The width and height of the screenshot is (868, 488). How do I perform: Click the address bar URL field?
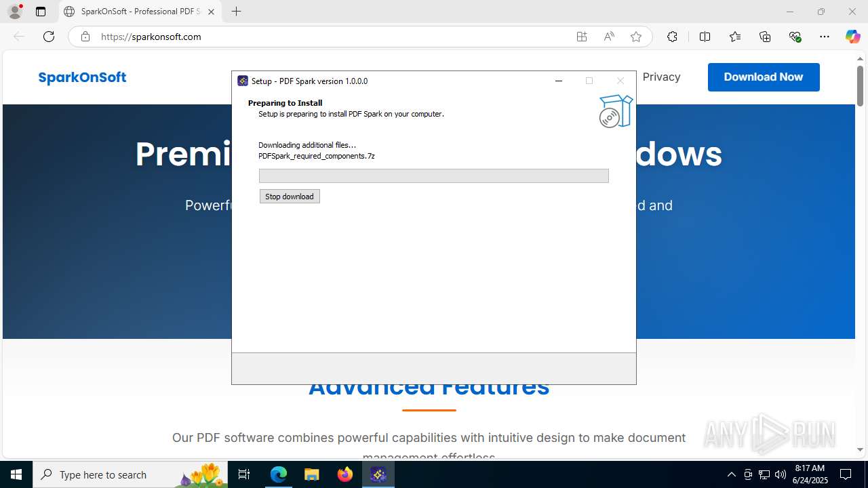coord(332,37)
